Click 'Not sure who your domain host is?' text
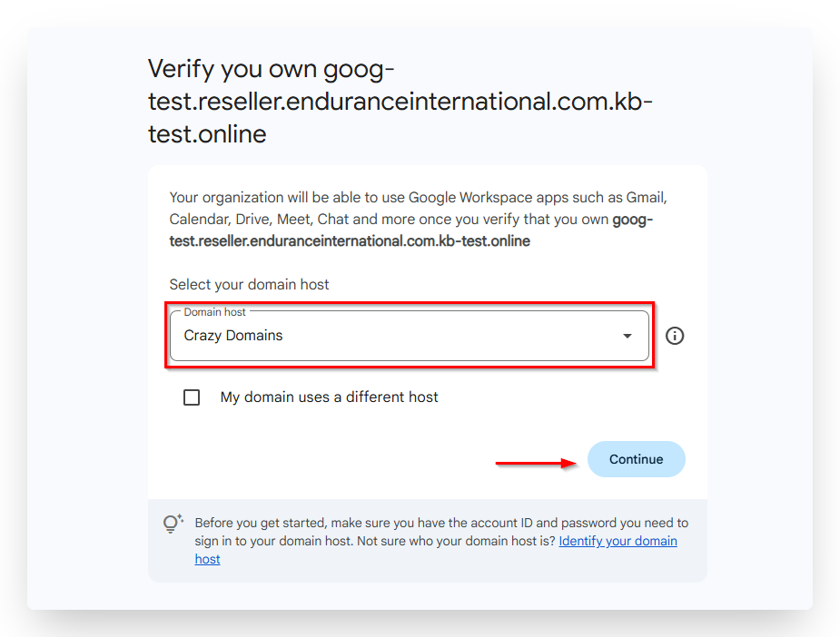This screenshot has height=637, width=840. tap(456, 541)
